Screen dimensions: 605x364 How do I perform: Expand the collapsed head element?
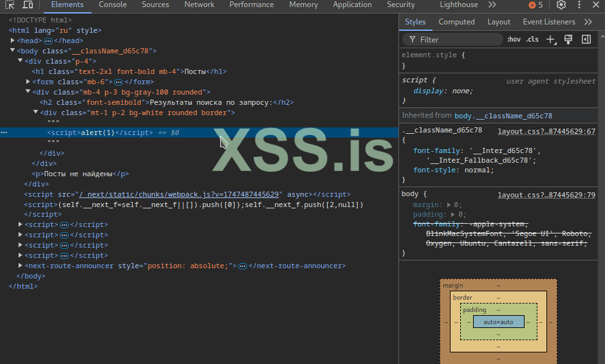(x=13, y=41)
